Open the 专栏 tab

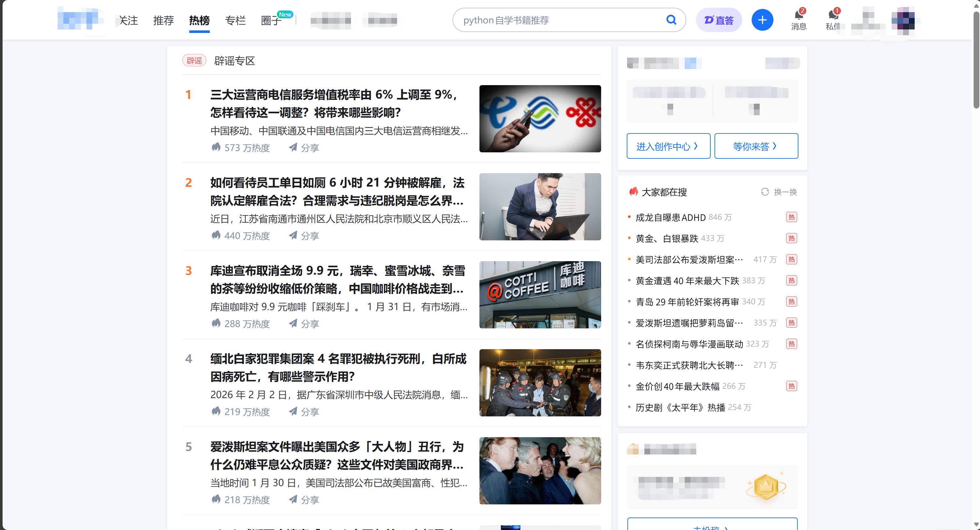coord(235,20)
